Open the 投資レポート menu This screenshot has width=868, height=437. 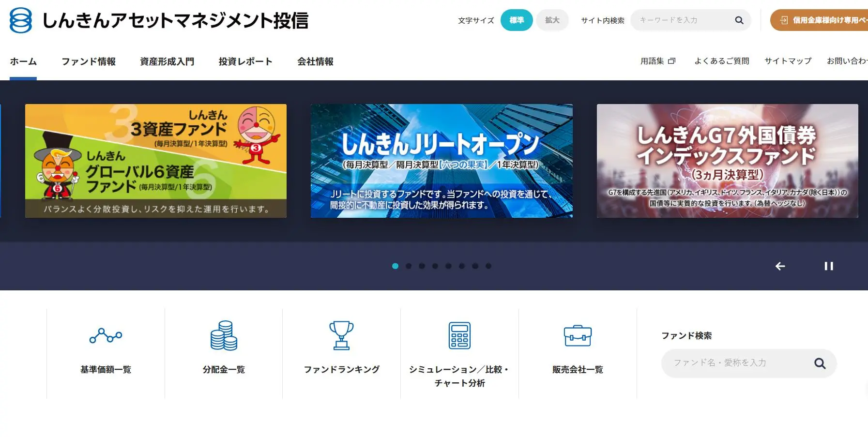(x=245, y=61)
